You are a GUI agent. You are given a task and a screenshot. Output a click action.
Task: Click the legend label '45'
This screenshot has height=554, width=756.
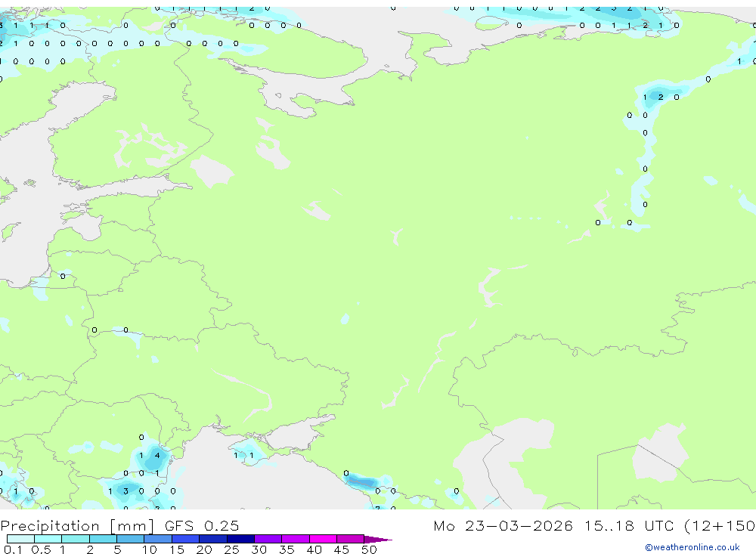coord(342,549)
